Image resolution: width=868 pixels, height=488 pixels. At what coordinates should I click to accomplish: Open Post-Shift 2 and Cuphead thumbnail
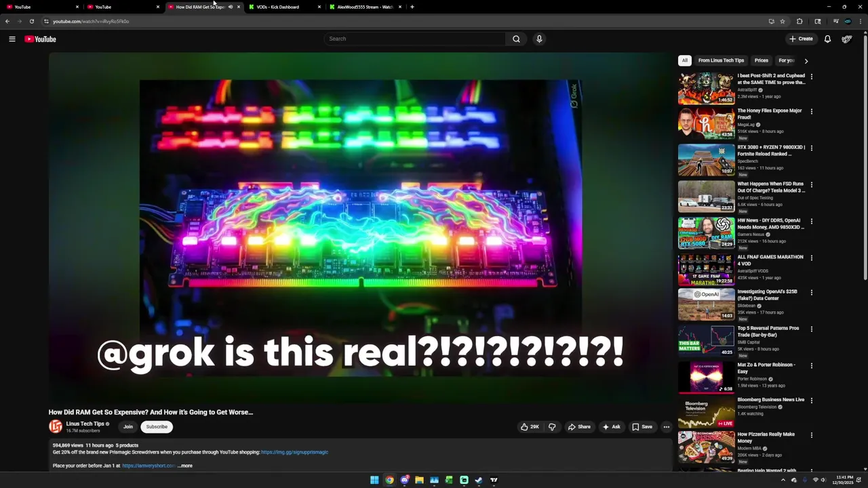click(706, 88)
